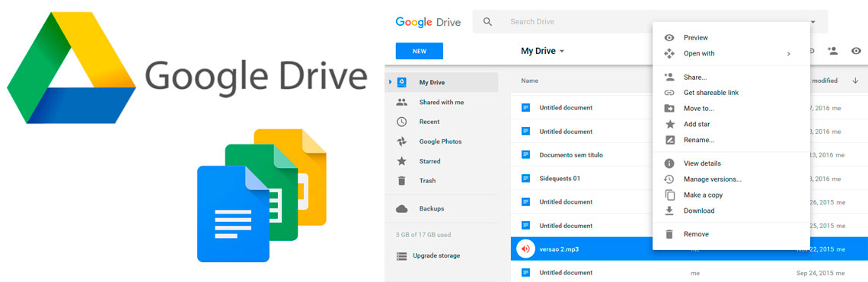Click the toolbar share person-plus icon
The height and width of the screenshot is (282, 868).
point(832,51)
